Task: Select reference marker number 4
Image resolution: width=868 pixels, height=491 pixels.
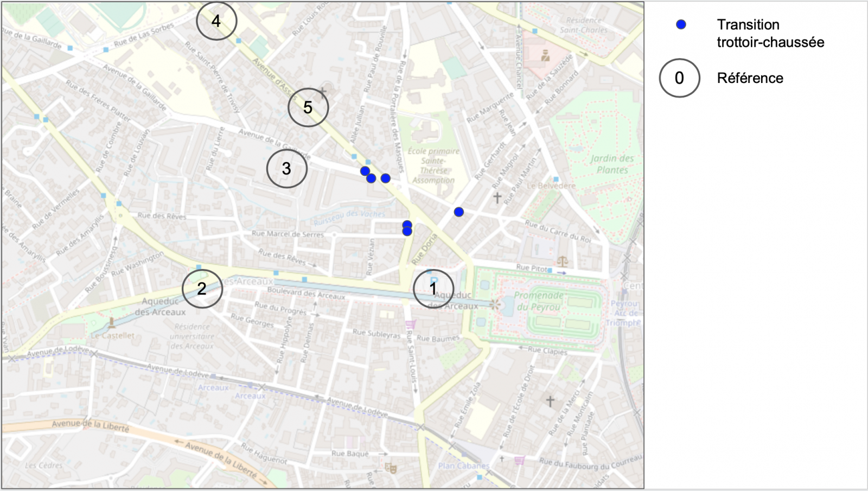Action: (216, 21)
